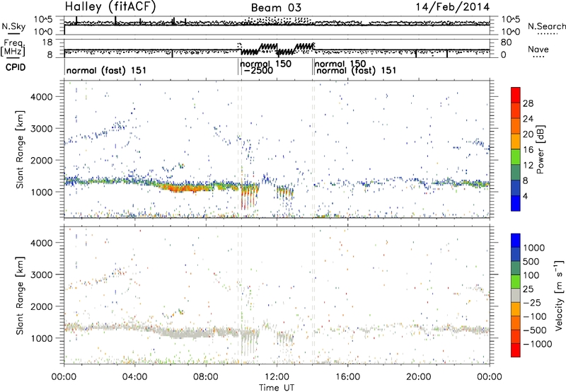Click the 'Halley (fitACF)' title text
Screen dimensions: 566x392
click(110, 7)
